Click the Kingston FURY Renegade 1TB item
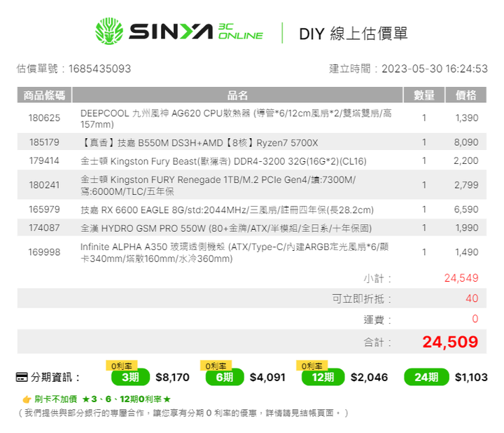504x433 pixels. [218, 185]
